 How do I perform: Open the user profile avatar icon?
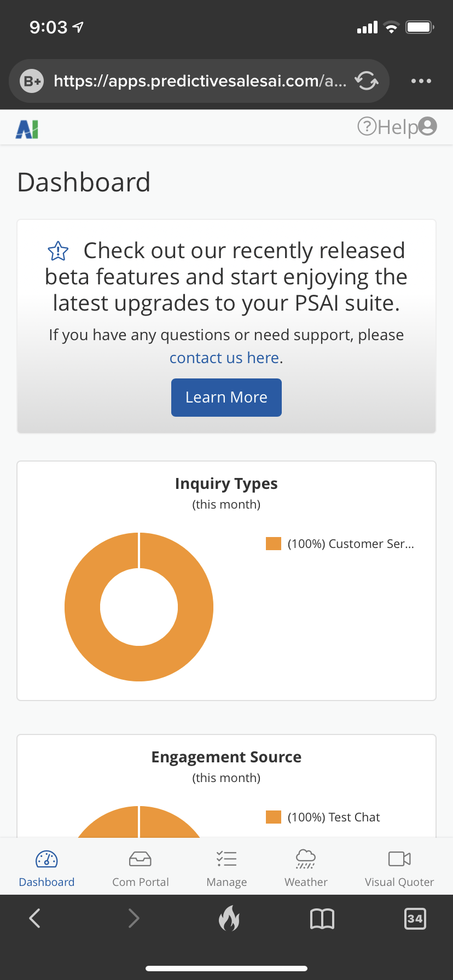pyautogui.click(x=427, y=126)
